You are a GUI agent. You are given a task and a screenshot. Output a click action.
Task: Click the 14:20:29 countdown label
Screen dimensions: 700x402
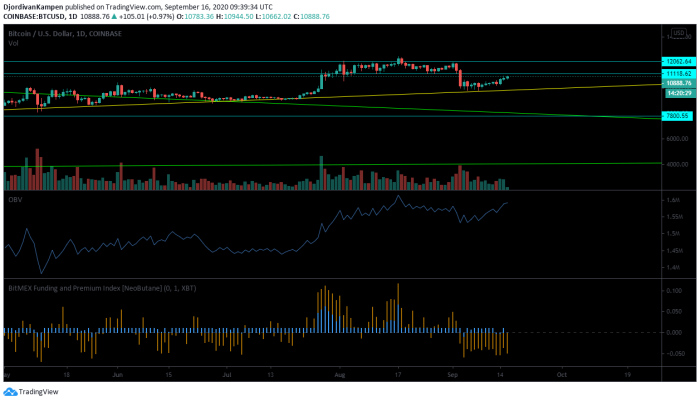point(679,93)
